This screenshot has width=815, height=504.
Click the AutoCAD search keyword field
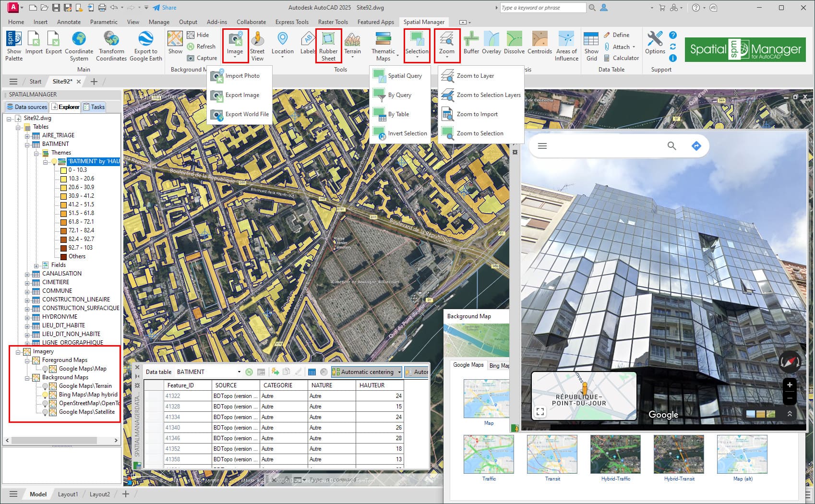[x=542, y=8]
